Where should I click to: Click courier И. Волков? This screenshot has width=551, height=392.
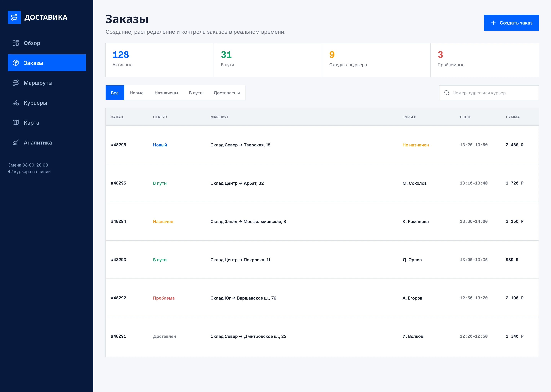pyautogui.click(x=412, y=336)
